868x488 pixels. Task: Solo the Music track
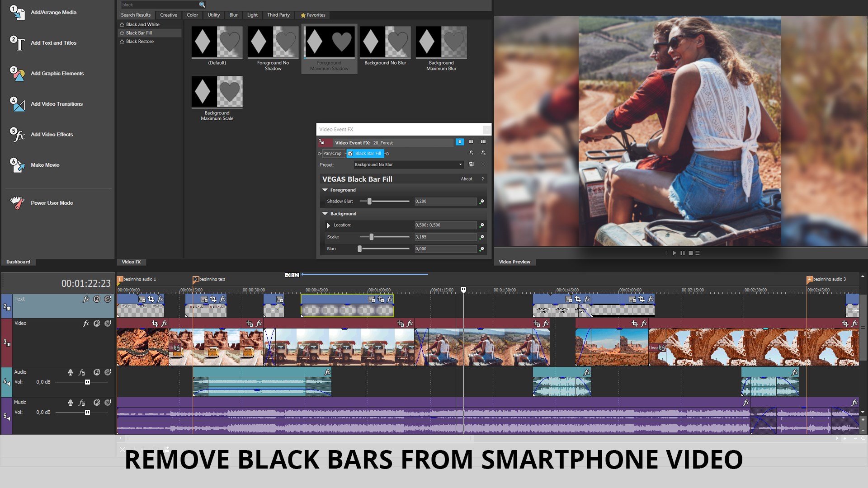click(x=108, y=403)
